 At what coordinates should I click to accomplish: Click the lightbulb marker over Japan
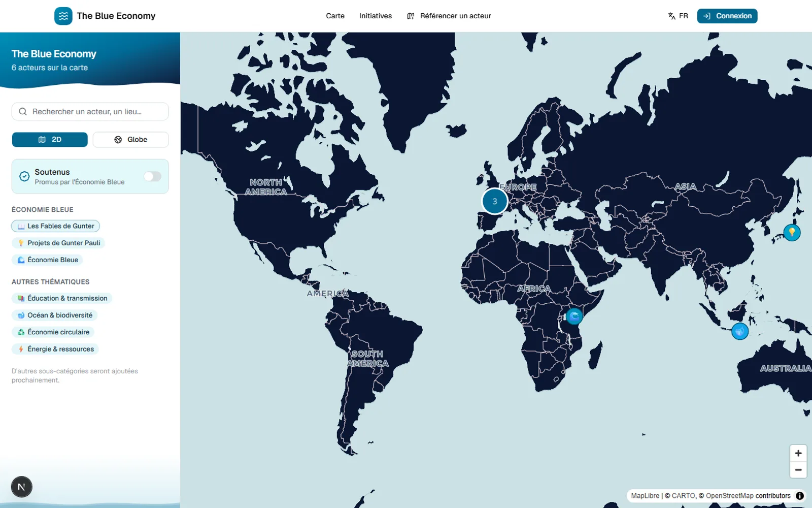click(x=792, y=233)
